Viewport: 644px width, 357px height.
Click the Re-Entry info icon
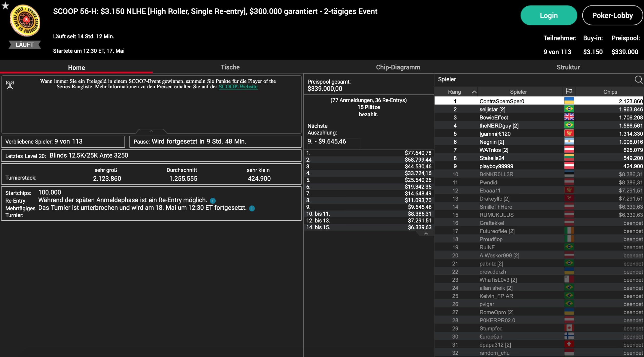click(x=213, y=201)
